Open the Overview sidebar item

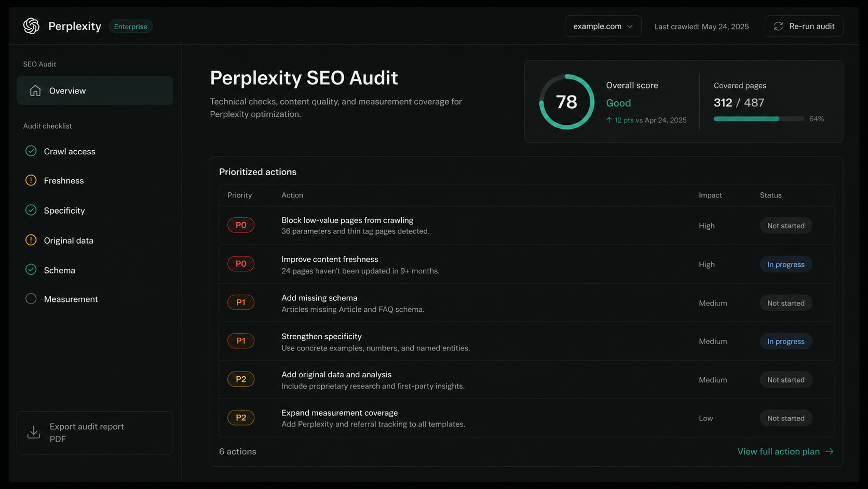click(94, 90)
